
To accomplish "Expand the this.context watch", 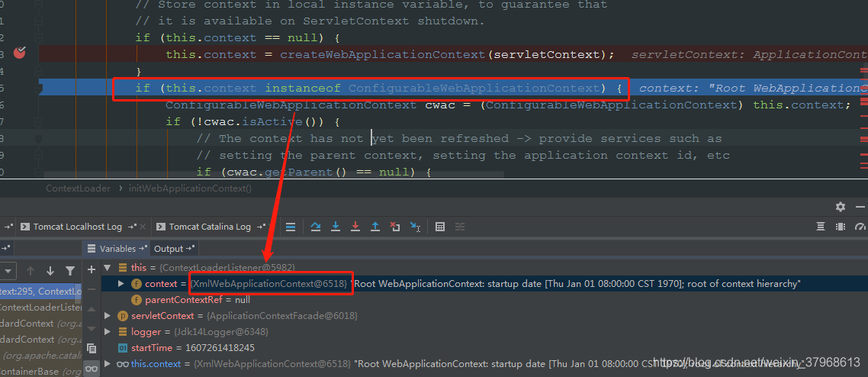I will tap(108, 364).
